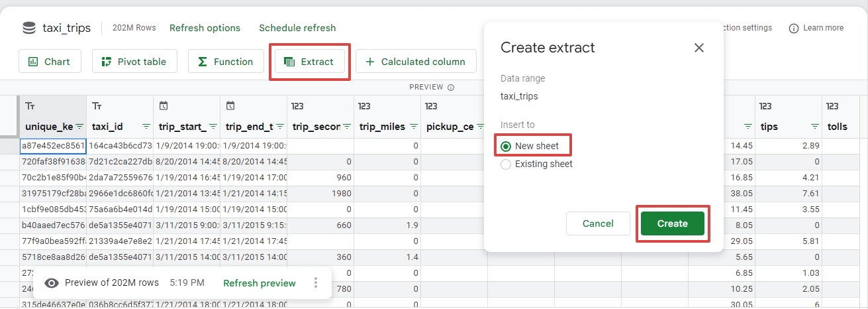Click the text type icon above unique_key
The width and height of the screenshot is (868, 309).
[30, 106]
